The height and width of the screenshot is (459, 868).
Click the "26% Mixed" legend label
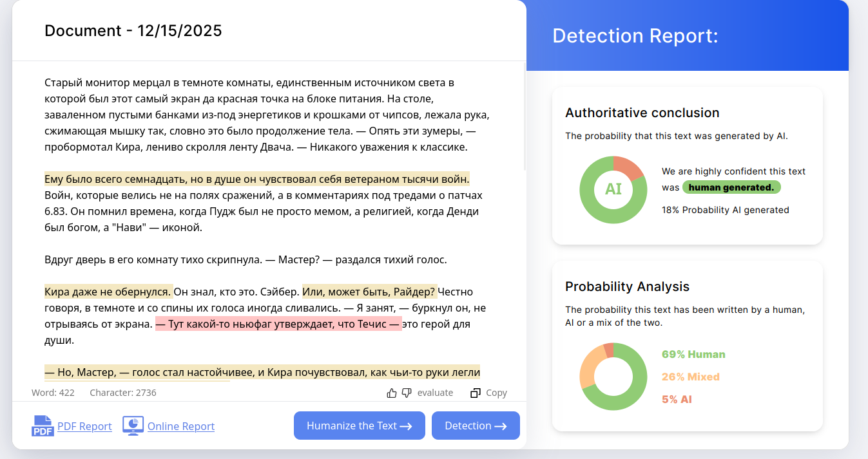click(691, 377)
